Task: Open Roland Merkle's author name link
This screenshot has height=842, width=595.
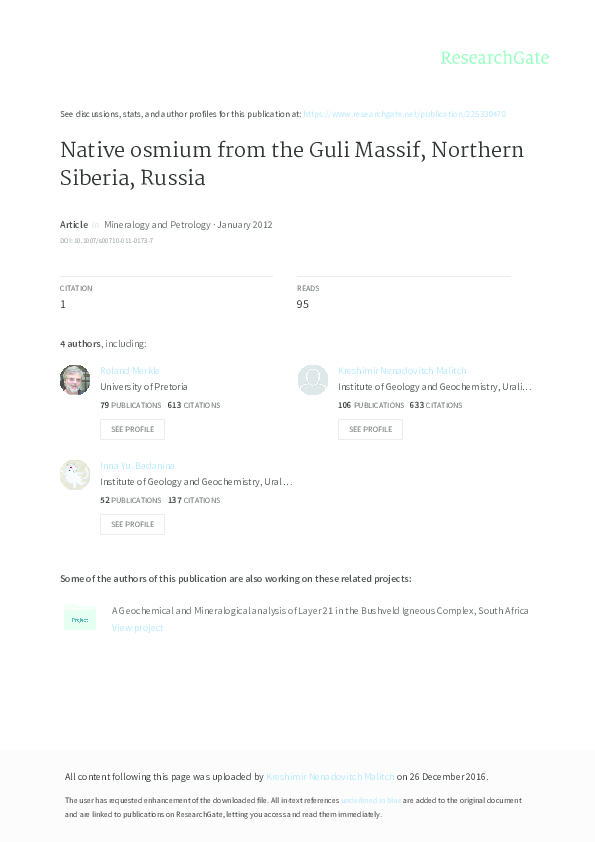Action: pos(130,370)
